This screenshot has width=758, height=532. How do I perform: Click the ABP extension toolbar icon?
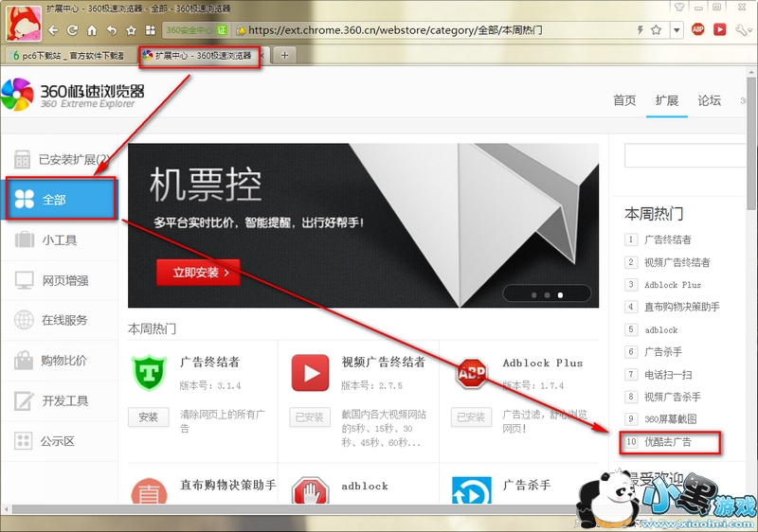(697, 30)
